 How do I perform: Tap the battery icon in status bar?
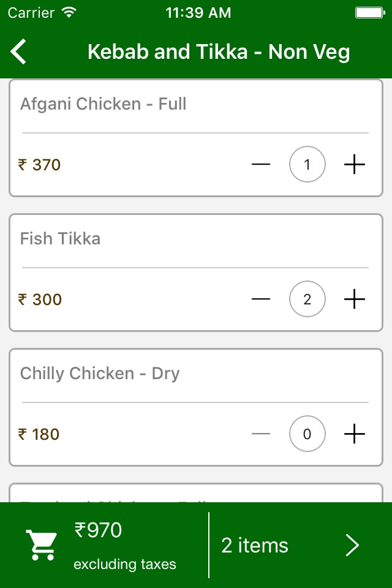tap(369, 13)
